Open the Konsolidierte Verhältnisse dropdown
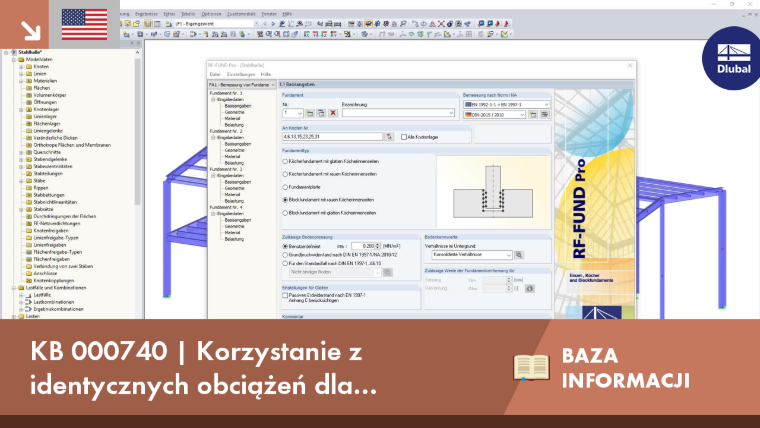760x428 pixels. pyautogui.click(x=472, y=254)
